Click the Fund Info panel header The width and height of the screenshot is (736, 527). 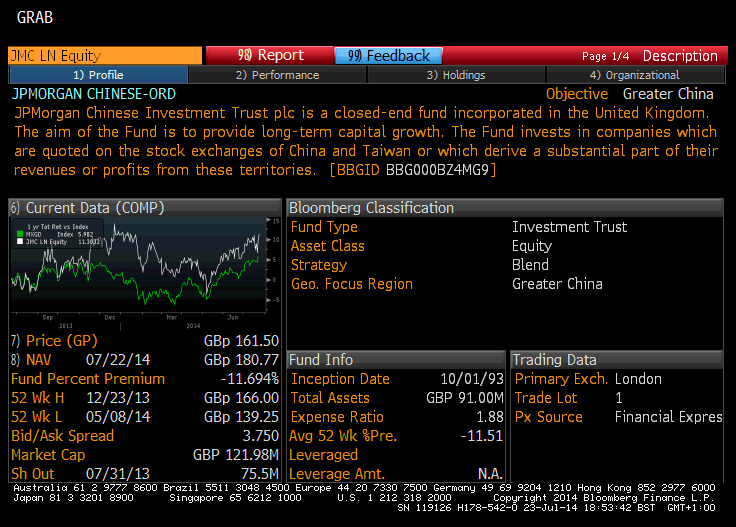[396, 360]
